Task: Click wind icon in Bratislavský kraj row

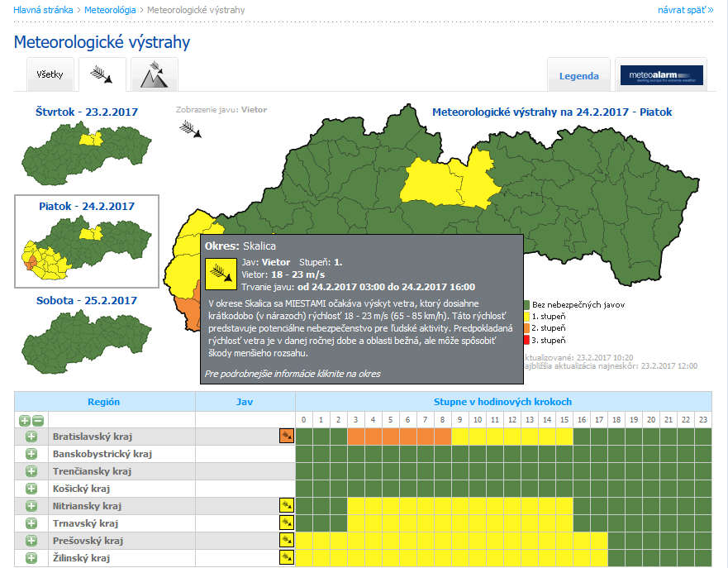Action: click(x=287, y=436)
